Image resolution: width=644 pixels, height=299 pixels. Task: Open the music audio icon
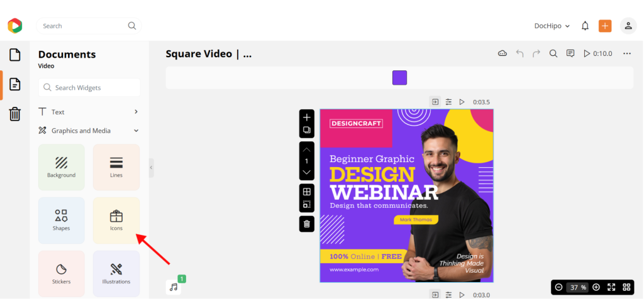click(174, 287)
